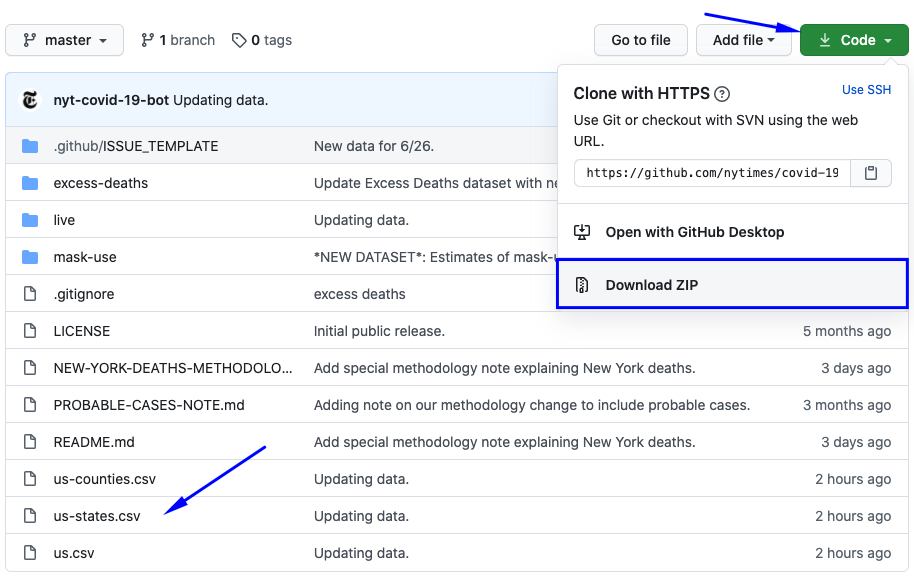The width and height of the screenshot is (914, 578).
Task: Open the master branch dropdown
Action: click(64, 40)
